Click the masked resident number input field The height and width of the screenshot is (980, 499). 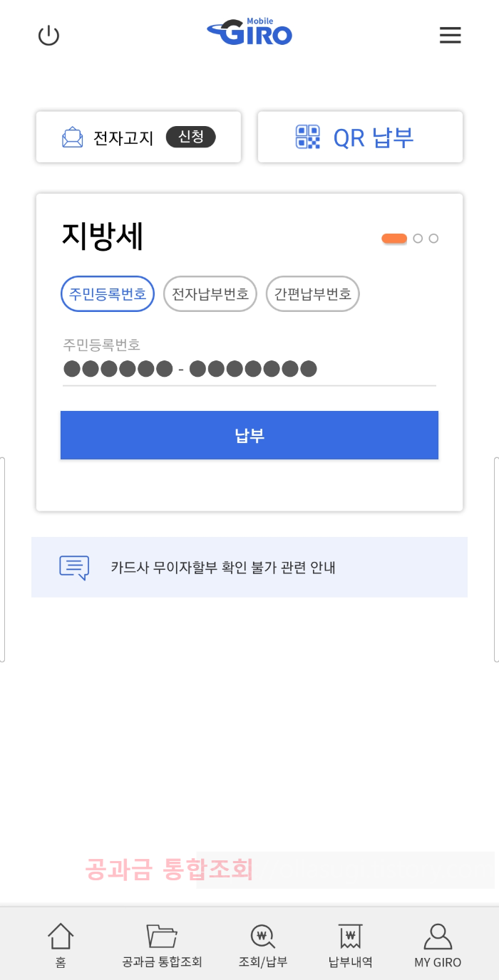coord(249,369)
